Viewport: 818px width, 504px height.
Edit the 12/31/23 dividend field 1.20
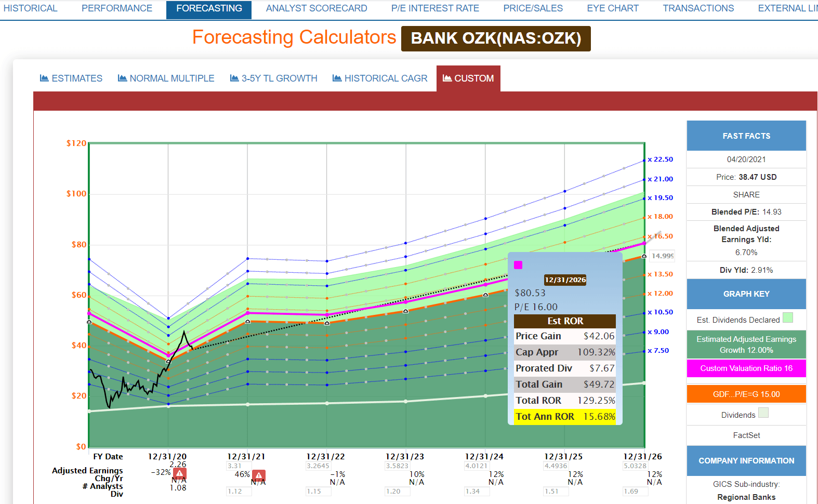(397, 492)
